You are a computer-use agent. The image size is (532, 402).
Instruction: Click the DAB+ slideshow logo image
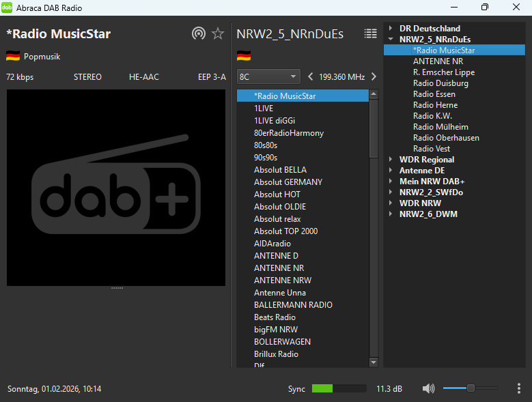point(116,188)
